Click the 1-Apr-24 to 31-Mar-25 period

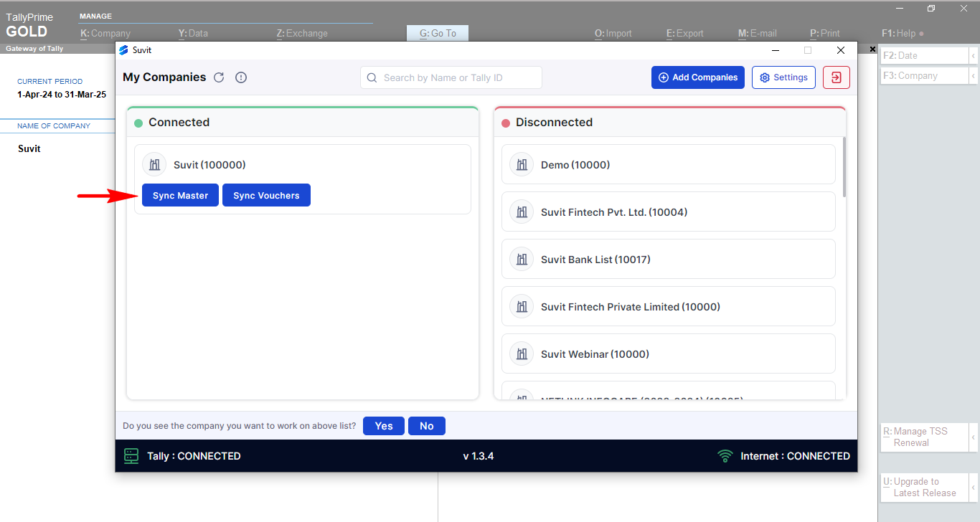pyautogui.click(x=62, y=95)
